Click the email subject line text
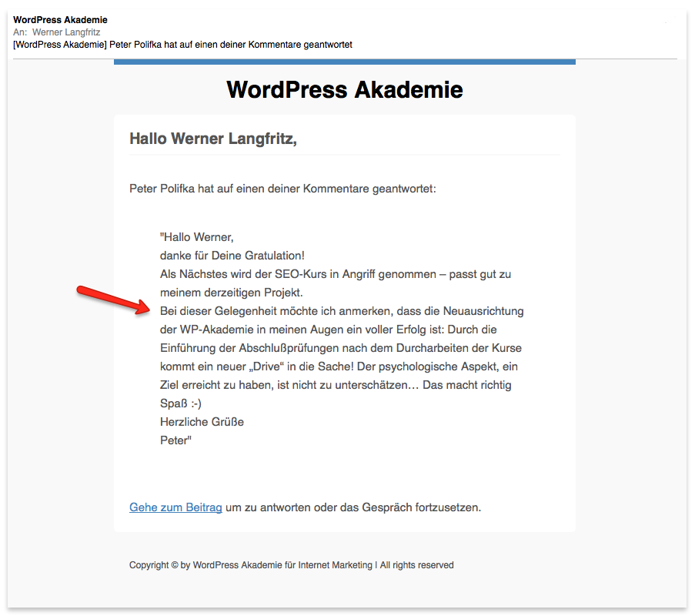This screenshot has width=695, height=616. coord(182,45)
